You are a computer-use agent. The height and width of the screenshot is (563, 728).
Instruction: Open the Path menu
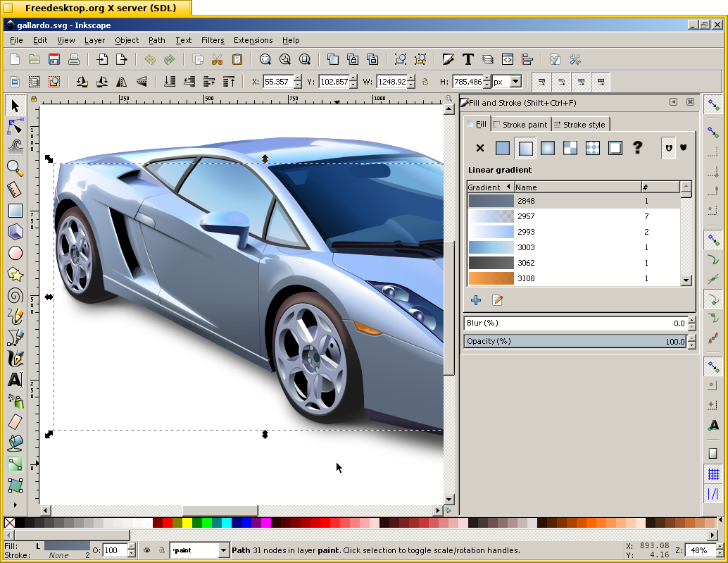(x=157, y=40)
